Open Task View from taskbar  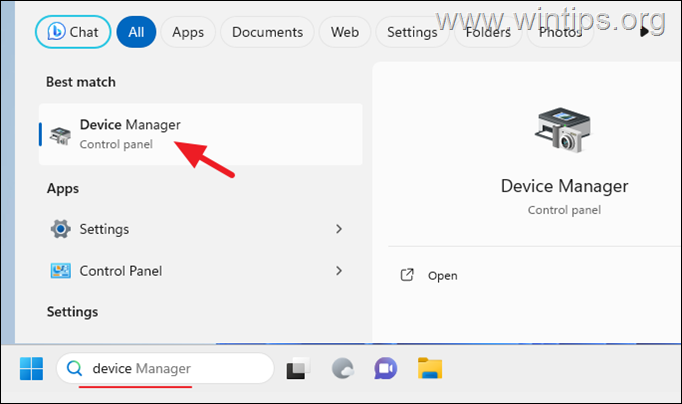[298, 368]
